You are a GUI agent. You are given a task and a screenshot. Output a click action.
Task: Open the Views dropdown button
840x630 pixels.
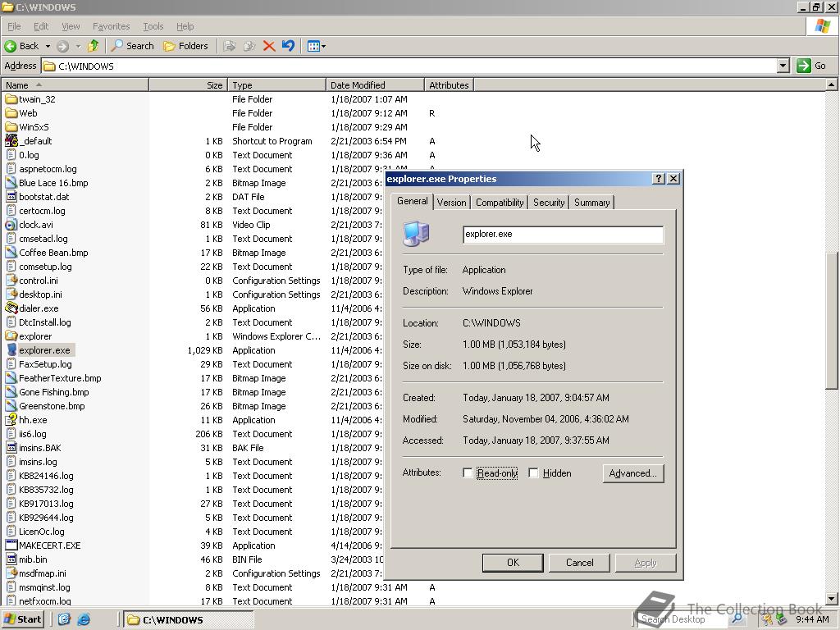tap(316, 46)
